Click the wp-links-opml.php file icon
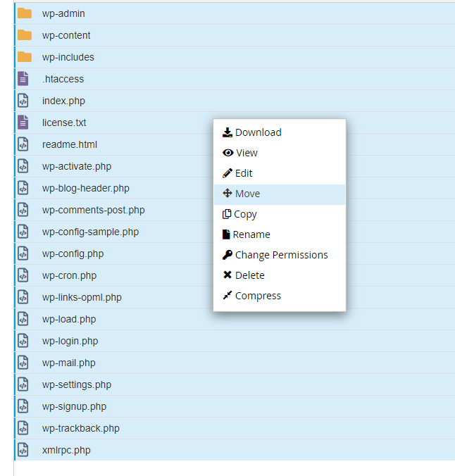Viewport: 455px width, 476px height. click(23, 297)
